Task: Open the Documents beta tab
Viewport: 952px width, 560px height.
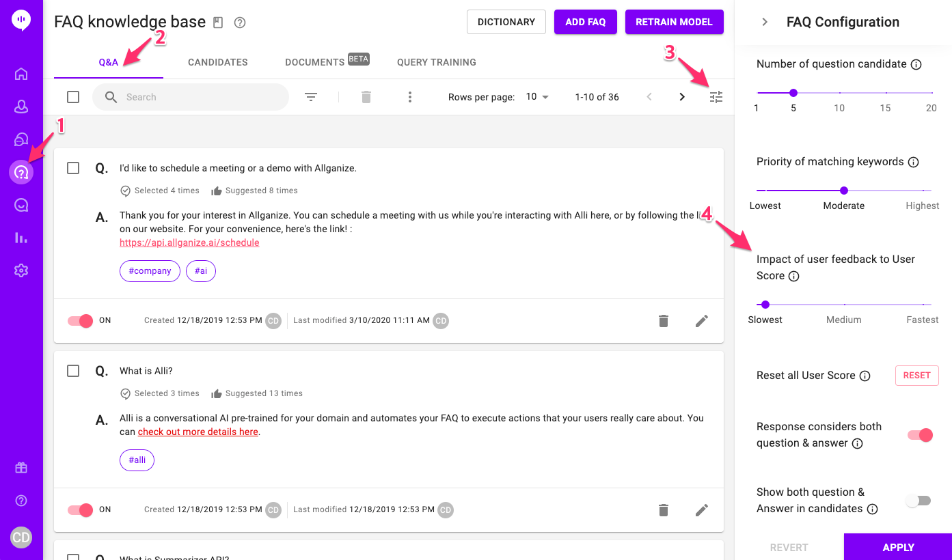Action: [x=327, y=62]
